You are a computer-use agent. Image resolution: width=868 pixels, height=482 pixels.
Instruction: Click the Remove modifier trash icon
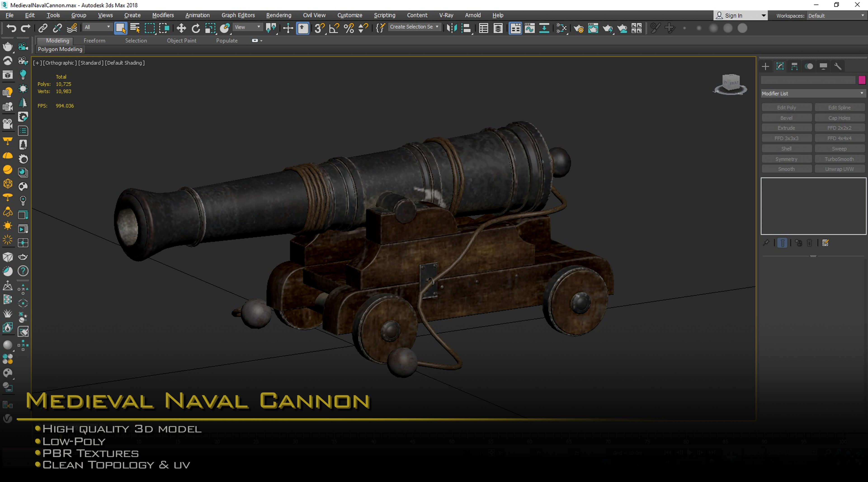[x=809, y=243]
